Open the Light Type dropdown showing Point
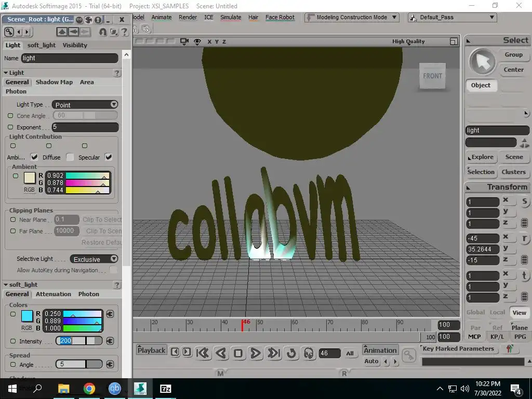This screenshot has height=399, width=532. click(85, 105)
